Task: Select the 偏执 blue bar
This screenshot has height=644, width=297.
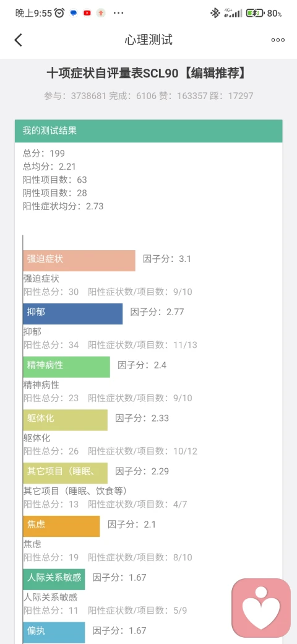Action: 54,632
